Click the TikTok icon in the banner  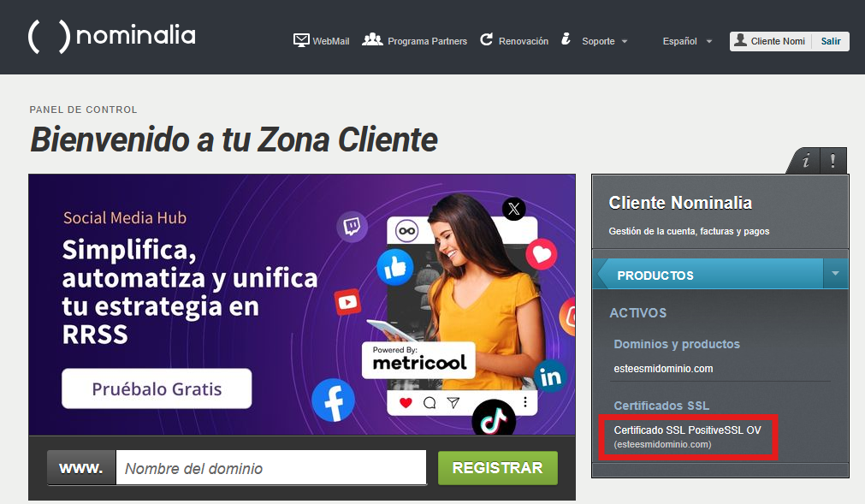click(x=494, y=419)
